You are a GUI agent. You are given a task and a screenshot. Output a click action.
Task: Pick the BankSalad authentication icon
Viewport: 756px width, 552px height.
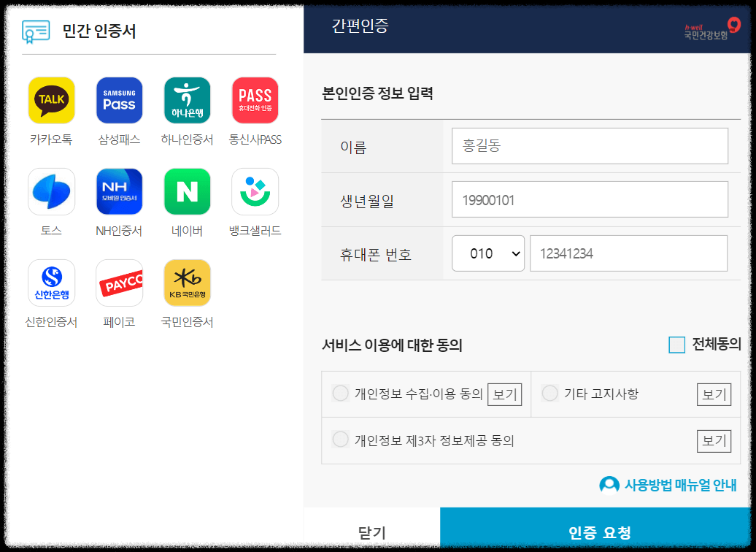click(x=254, y=191)
